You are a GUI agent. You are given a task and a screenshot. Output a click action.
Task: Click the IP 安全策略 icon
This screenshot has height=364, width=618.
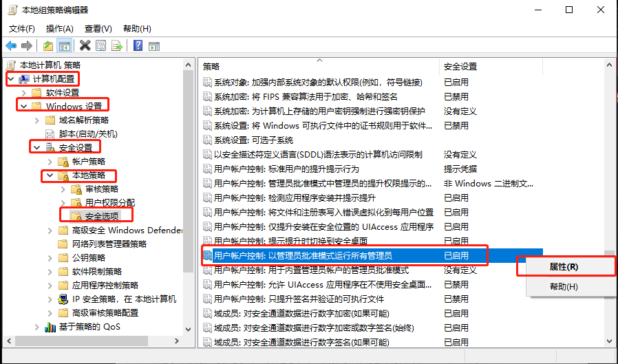(63, 299)
